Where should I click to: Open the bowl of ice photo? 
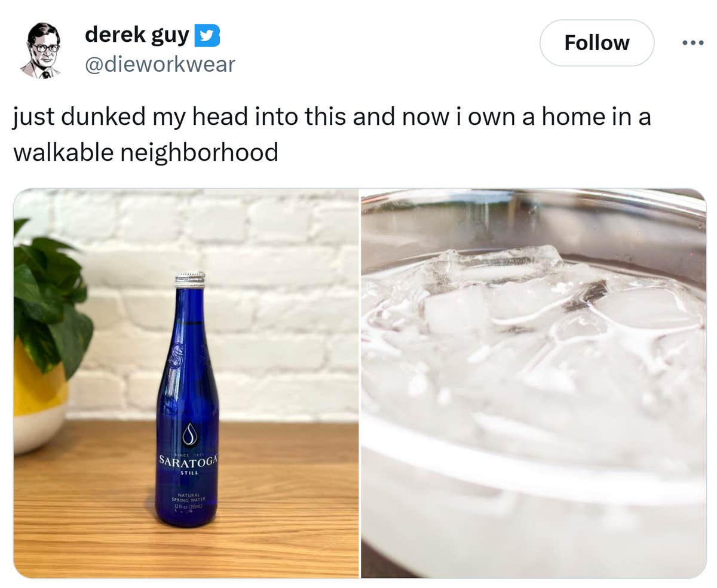tap(534, 383)
